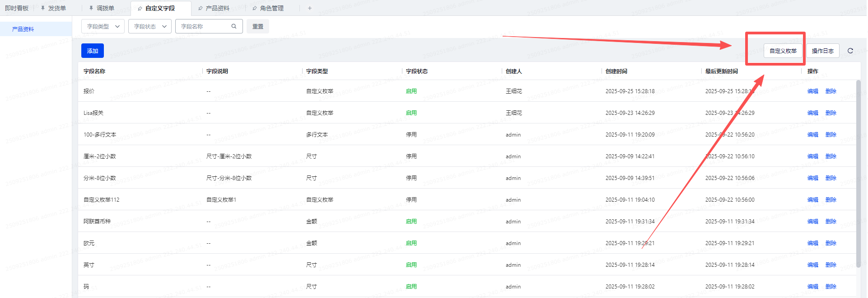Click the 字段类型 column header
This screenshot has height=298, width=868.
pyautogui.click(x=317, y=71)
